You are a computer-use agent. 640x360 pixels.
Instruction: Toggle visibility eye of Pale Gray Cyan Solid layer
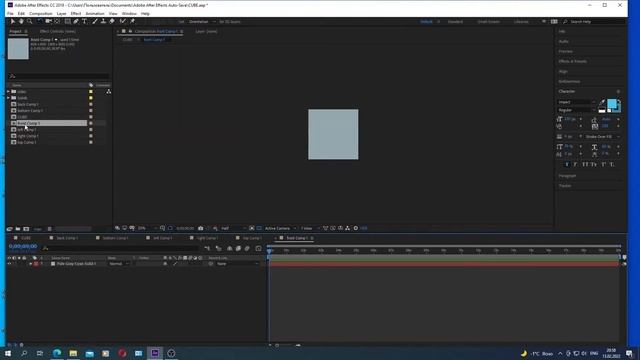click(x=9, y=264)
